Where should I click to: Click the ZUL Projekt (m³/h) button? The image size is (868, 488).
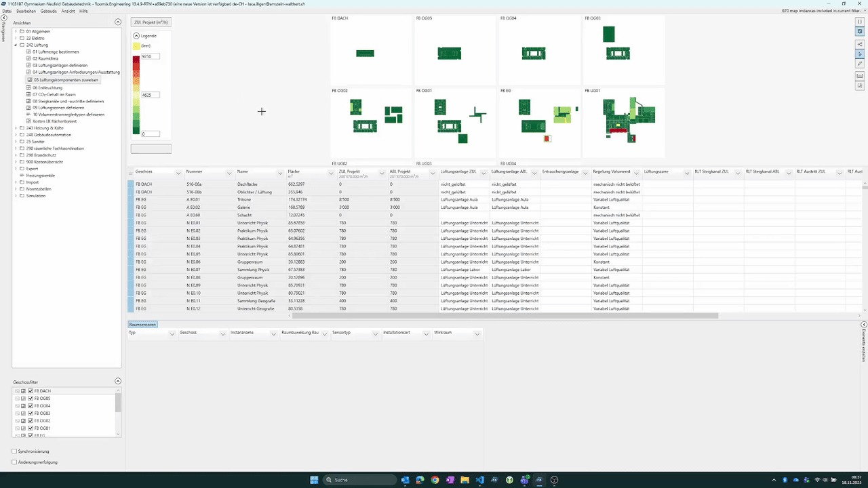coord(151,22)
